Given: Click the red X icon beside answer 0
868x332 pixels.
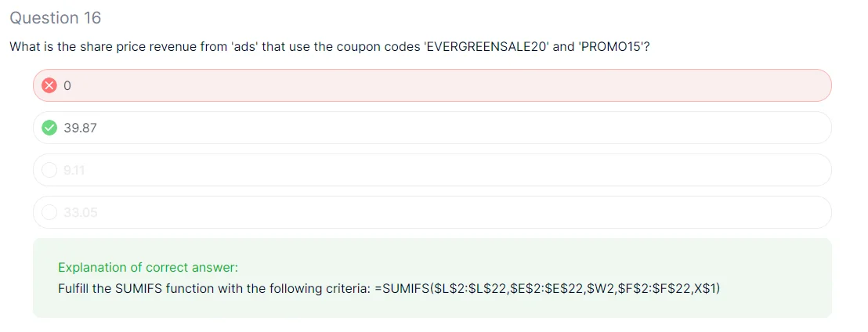Looking at the screenshot, I should 49,85.
